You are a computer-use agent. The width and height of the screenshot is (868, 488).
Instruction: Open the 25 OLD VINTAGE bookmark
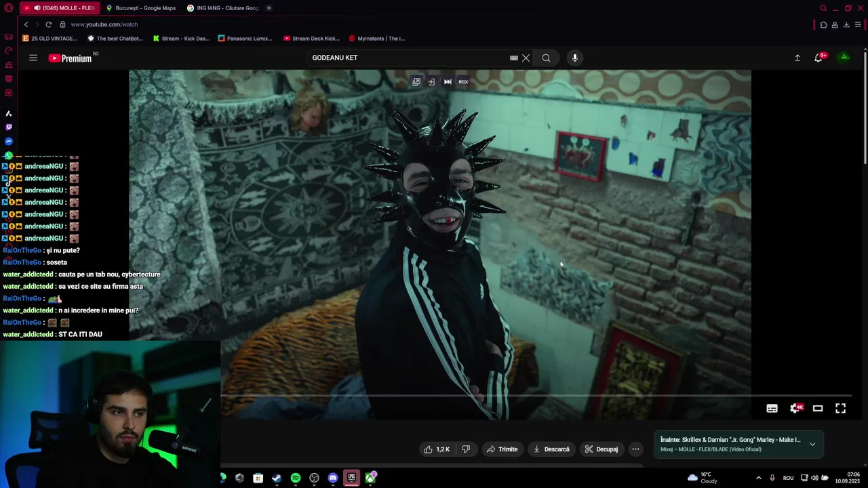pyautogui.click(x=50, y=39)
